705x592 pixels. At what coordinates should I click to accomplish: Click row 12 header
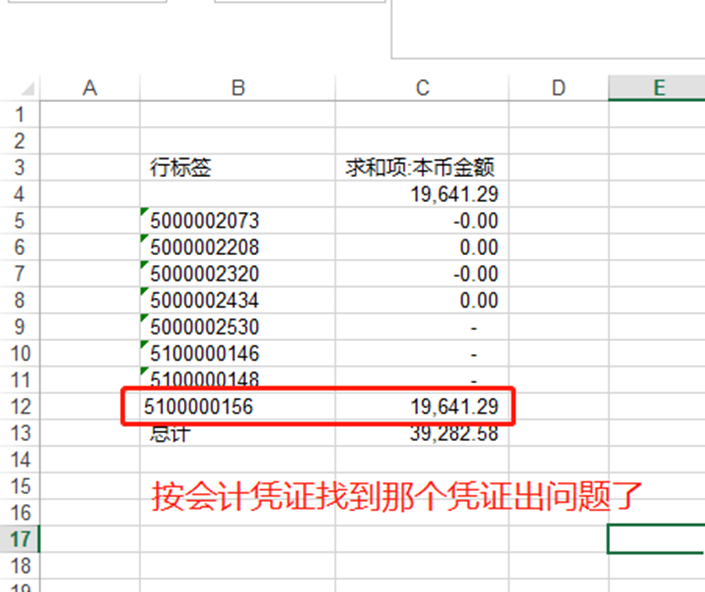pyautogui.click(x=20, y=407)
